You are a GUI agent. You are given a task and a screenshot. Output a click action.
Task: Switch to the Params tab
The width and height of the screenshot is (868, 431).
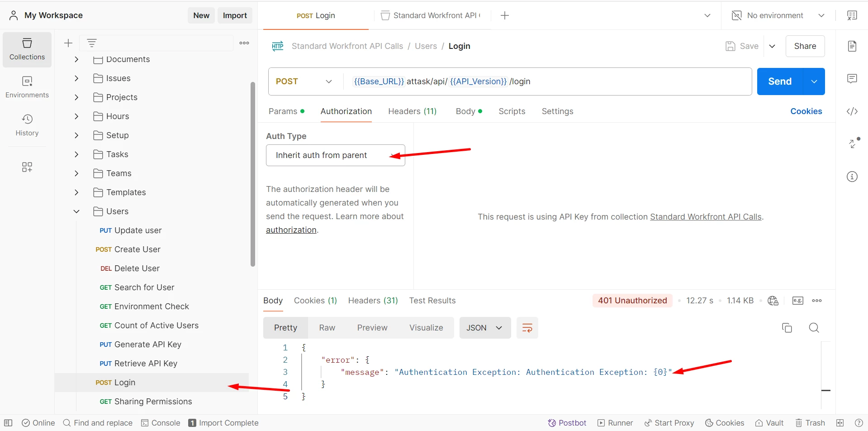point(286,111)
